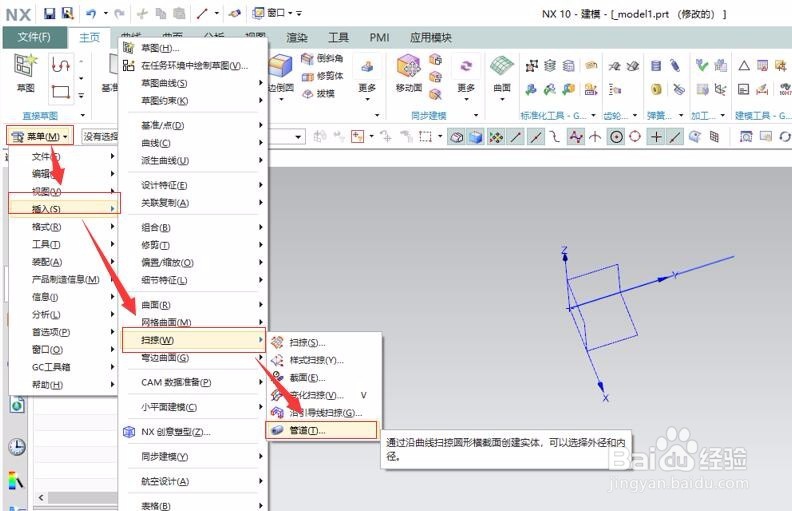Switch to the PMI tab

pyautogui.click(x=379, y=37)
